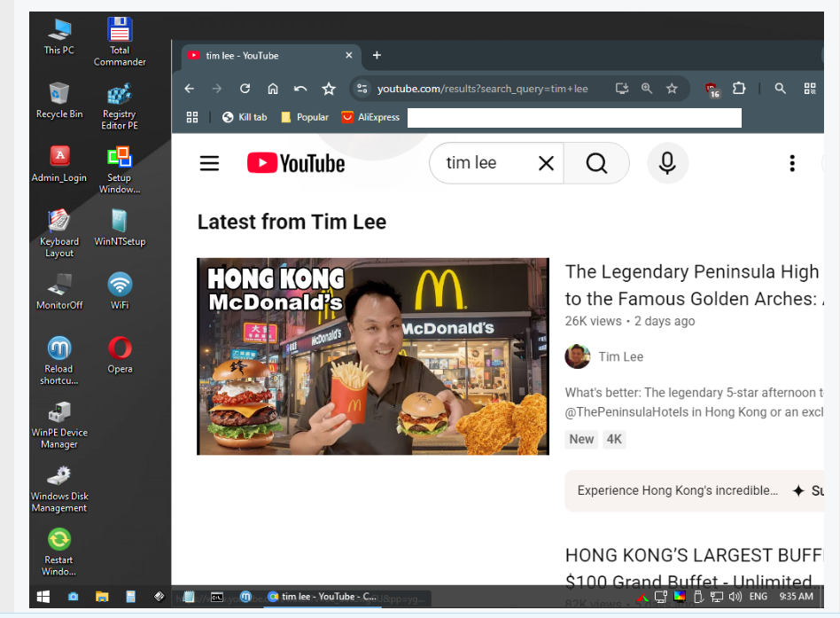Go back with the browser back arrow

point(189,89)
